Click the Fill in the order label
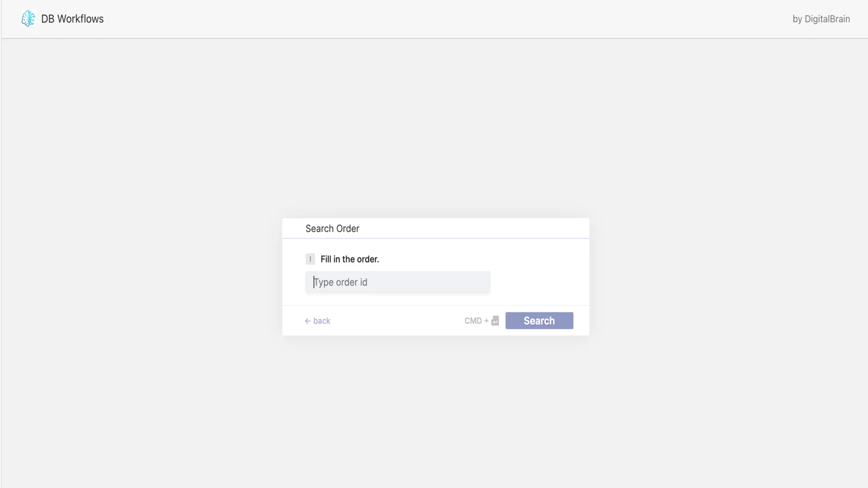 pyautogui.click(x=349, y=259)
